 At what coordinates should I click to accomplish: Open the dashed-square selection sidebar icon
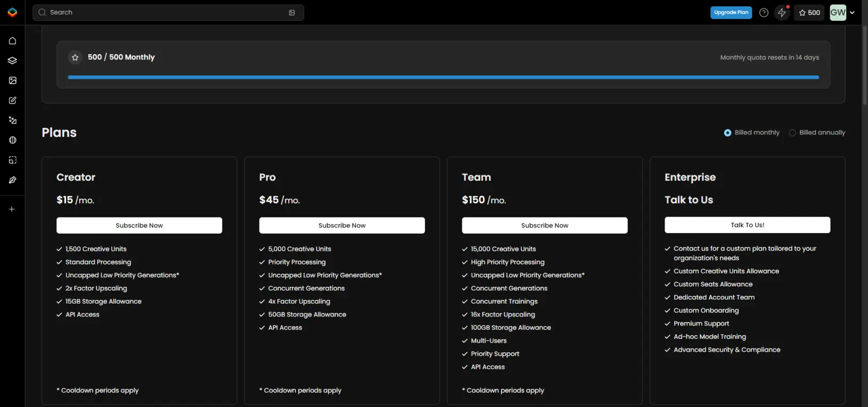click(x=12, y=160)
